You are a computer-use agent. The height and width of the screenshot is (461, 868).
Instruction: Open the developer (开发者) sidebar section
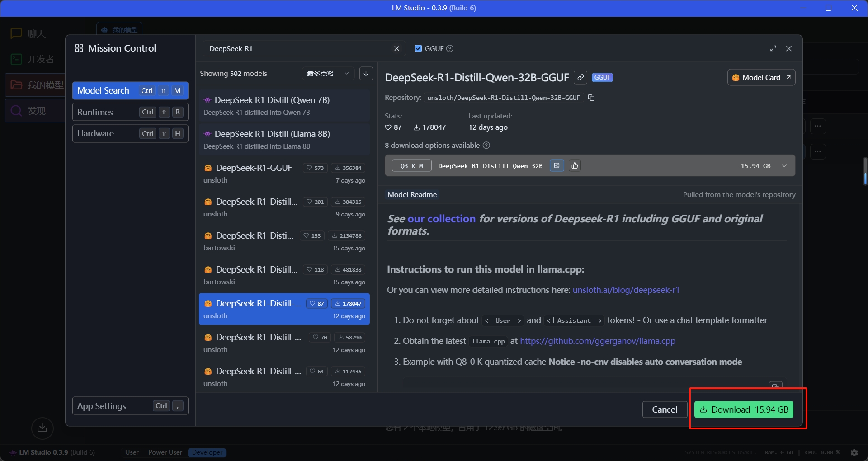pos(33,59)
